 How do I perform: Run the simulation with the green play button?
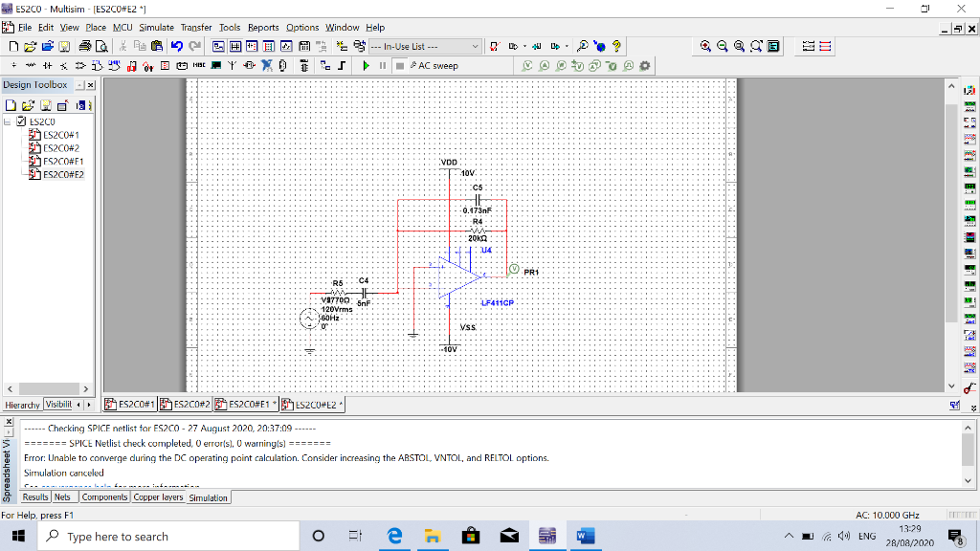pyautogui.click(x=367, y=65)
